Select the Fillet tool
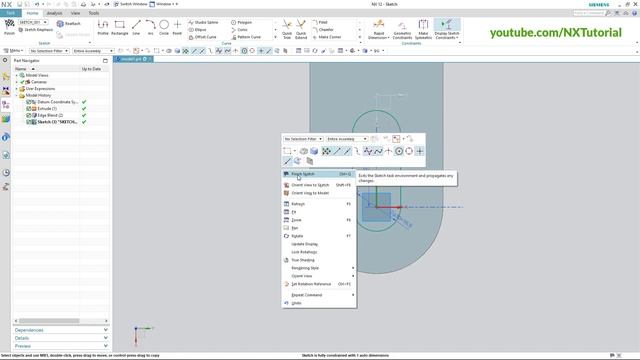Image resolution: width=640 pixels, height=360 pixels. (x=320, y=22)
